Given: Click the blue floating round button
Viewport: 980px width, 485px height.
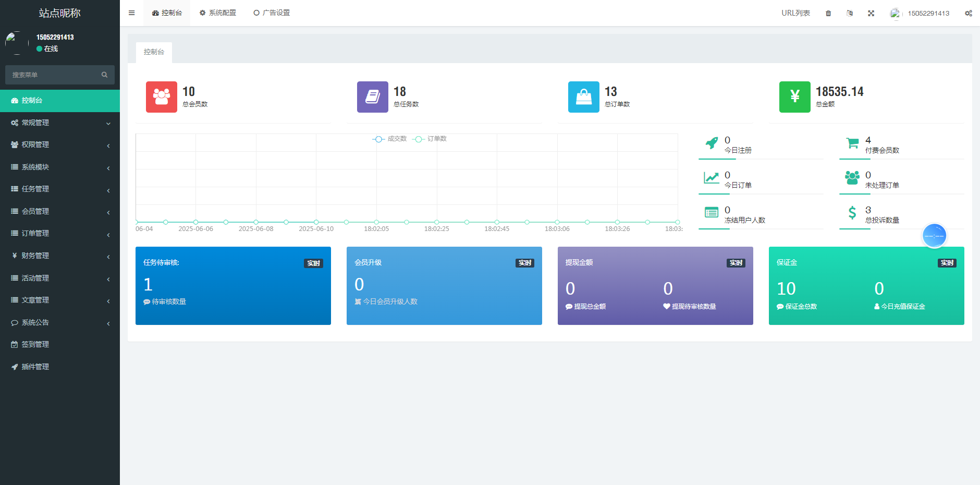Looking at the screenshot, I should click(934, 236).
